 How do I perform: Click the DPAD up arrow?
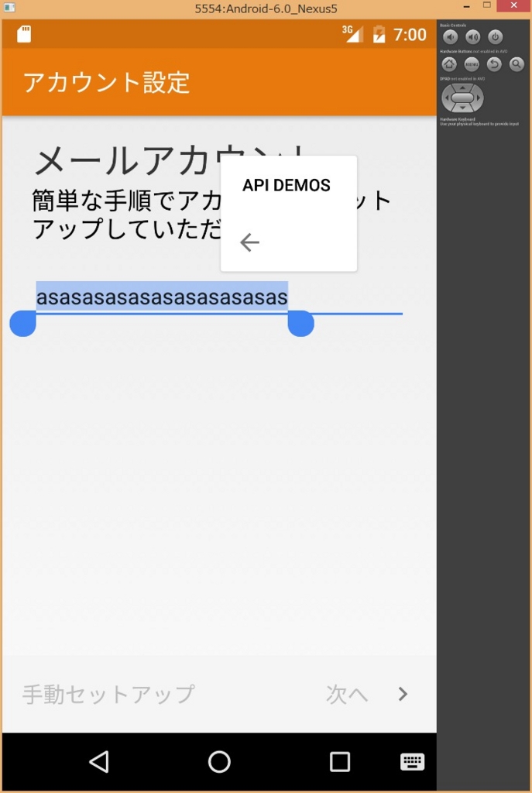point(463,88)
